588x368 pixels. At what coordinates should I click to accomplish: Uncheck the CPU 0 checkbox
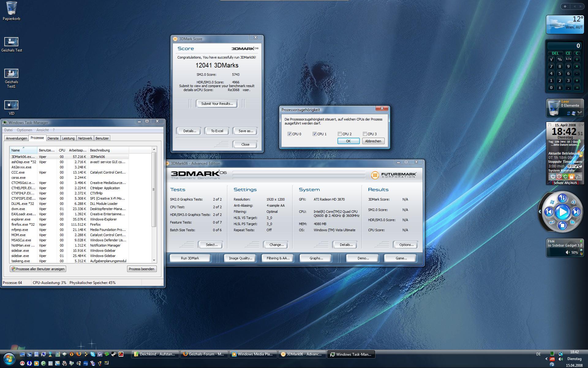(289, 134)
